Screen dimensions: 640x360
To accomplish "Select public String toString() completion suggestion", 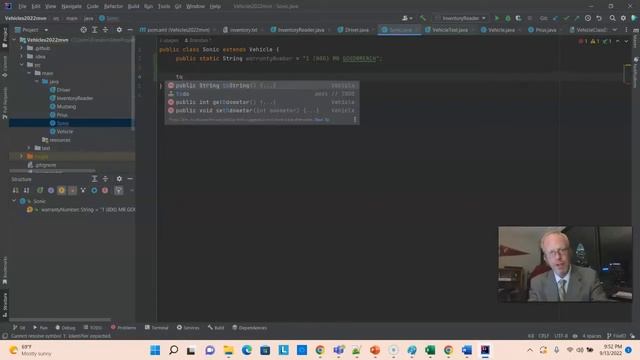I will click(262, 85).
